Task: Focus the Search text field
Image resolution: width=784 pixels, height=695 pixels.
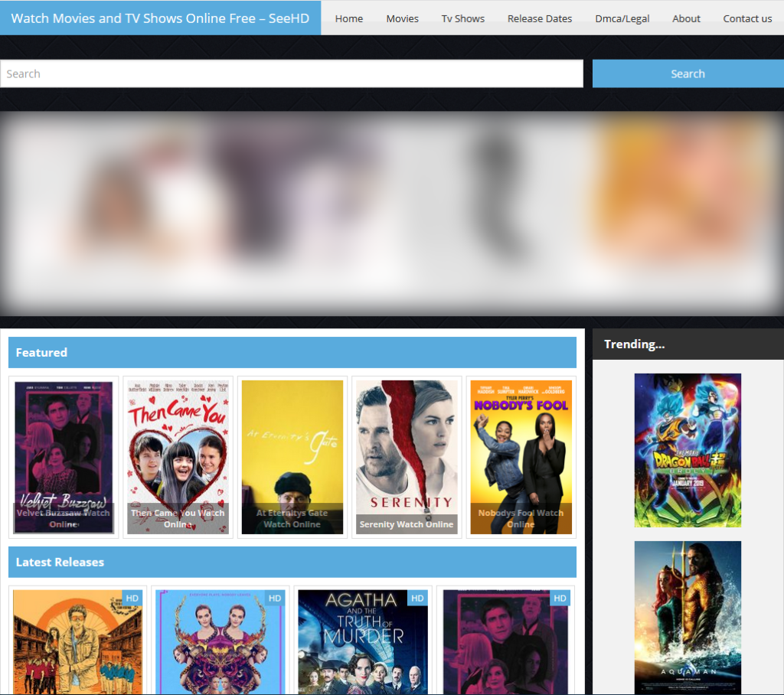Action: pyautogui.click(x=292, y=73)
